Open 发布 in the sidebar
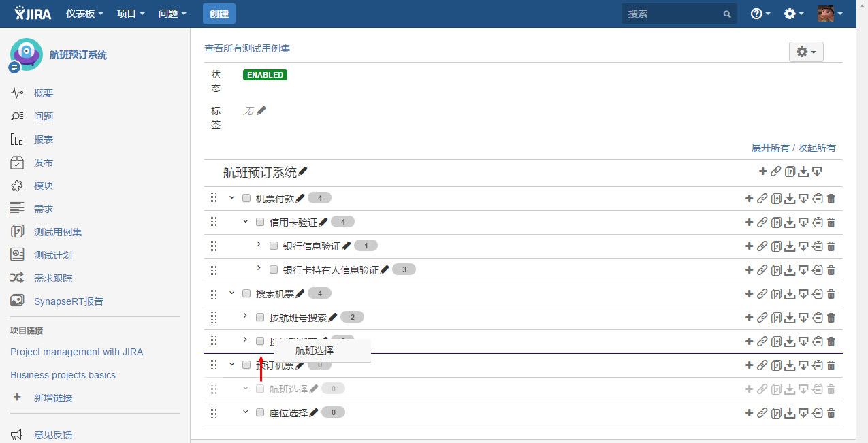The image size is (868, 443). 44,163
